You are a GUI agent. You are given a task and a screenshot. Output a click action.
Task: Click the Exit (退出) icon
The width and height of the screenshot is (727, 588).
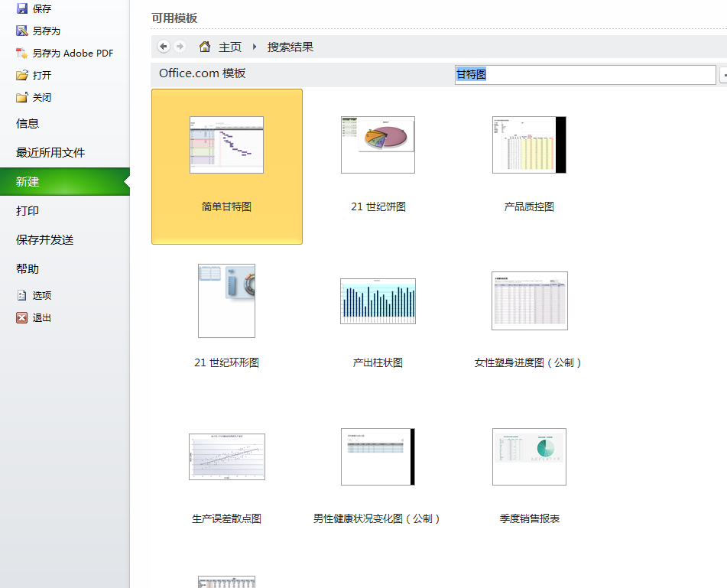21,318
